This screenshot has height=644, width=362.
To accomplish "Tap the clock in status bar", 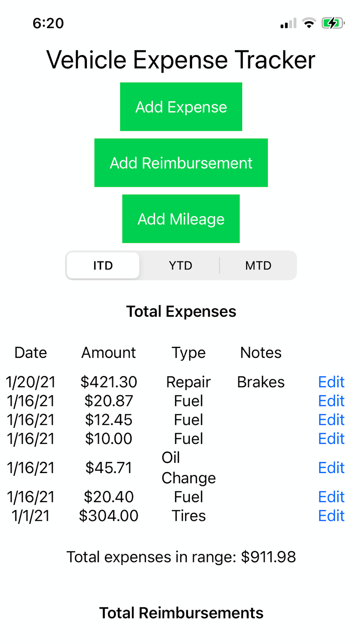I will (x=48, y=23).
